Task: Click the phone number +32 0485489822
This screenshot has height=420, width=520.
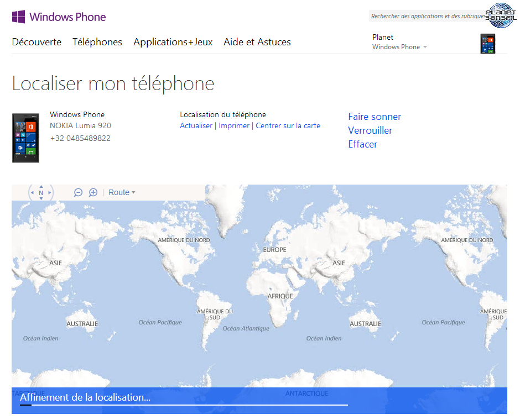Action: (80, 139)
